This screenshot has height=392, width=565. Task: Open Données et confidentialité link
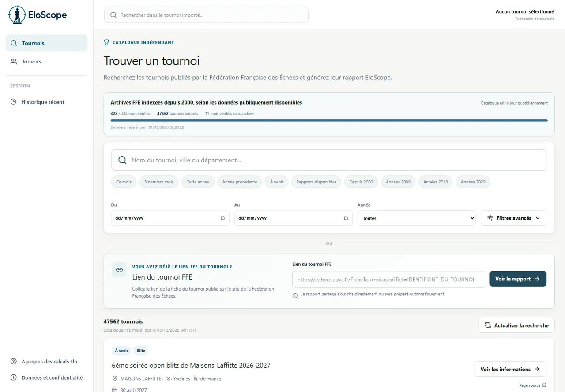(46, 378)
